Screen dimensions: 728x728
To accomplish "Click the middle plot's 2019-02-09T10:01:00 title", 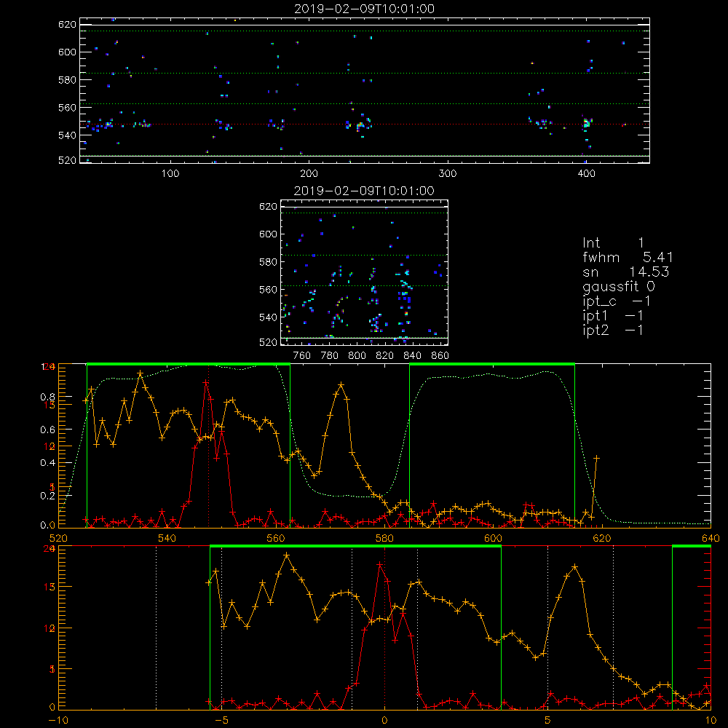I will tap(364, 191).
